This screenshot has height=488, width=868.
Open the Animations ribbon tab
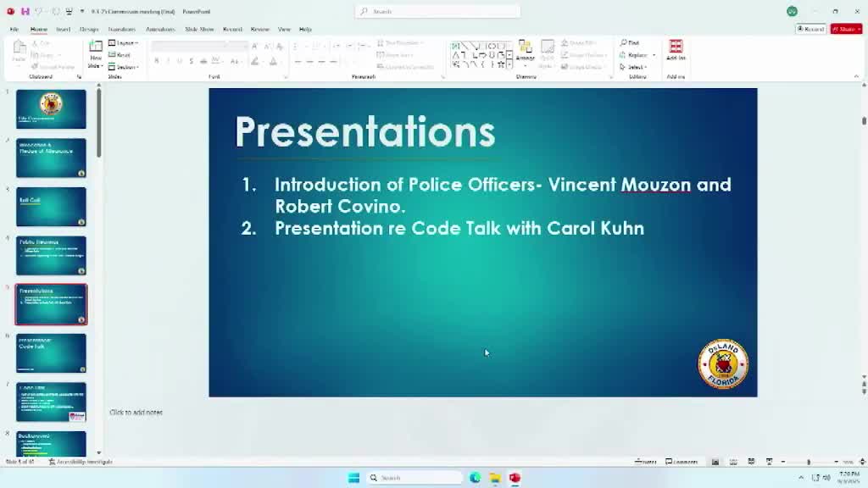160,29
